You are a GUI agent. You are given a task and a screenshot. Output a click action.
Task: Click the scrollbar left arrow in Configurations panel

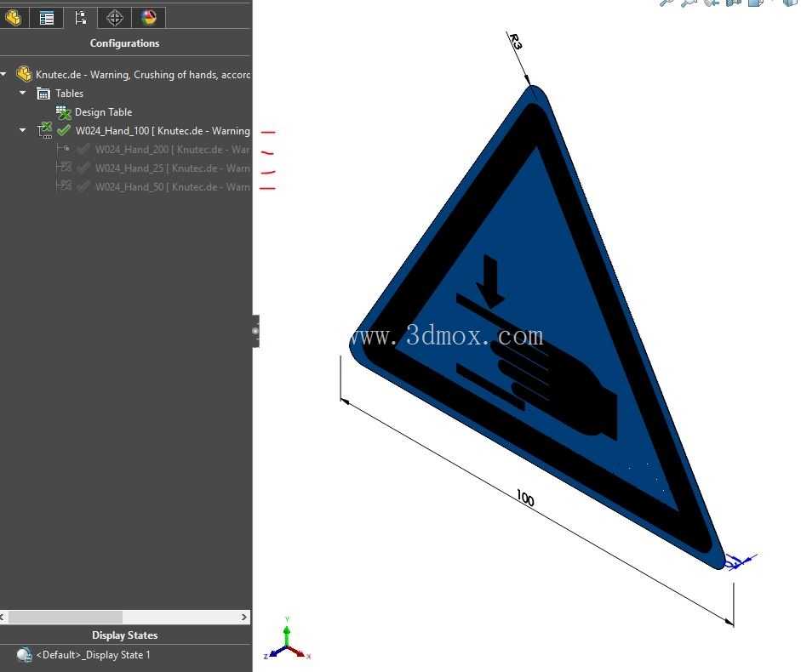3,617
